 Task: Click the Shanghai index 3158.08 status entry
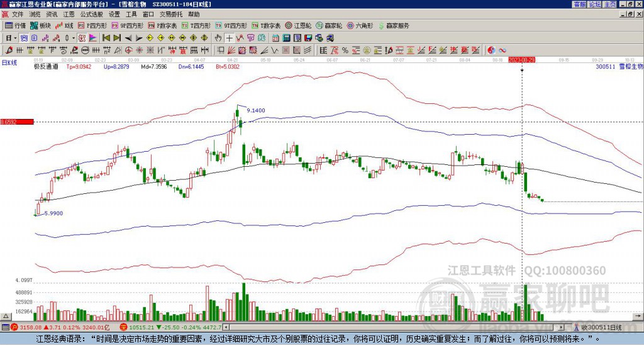pyautogui.click(x=60, y=327)
